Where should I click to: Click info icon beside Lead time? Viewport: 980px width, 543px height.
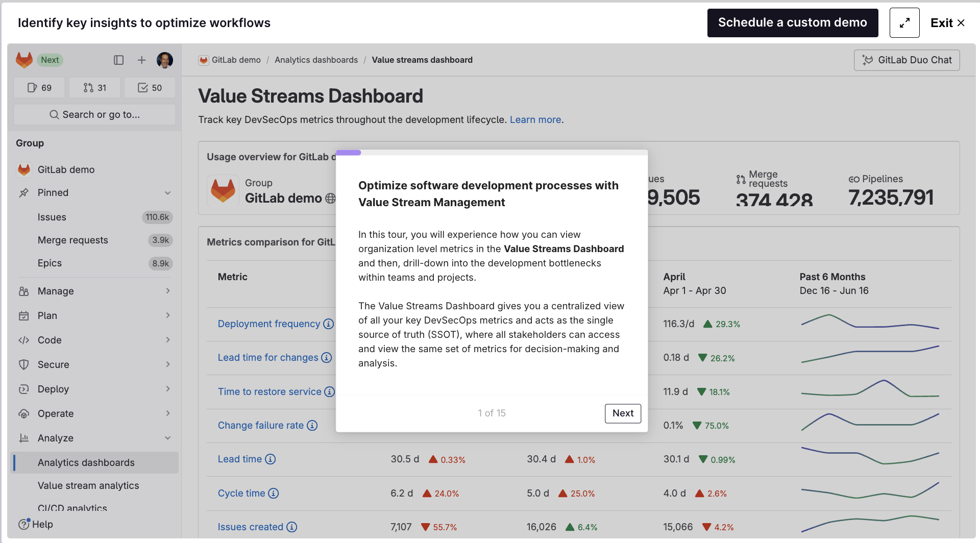coord(271,459)
